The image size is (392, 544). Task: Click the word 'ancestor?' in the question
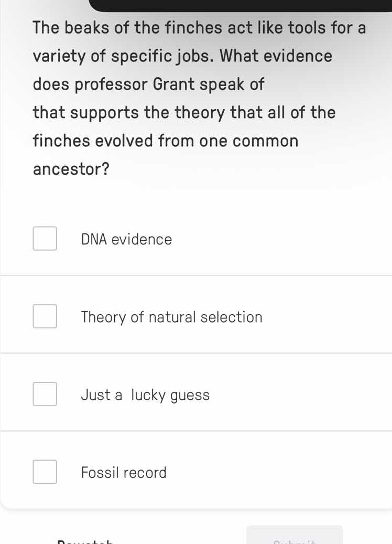(x=71, y=169)
